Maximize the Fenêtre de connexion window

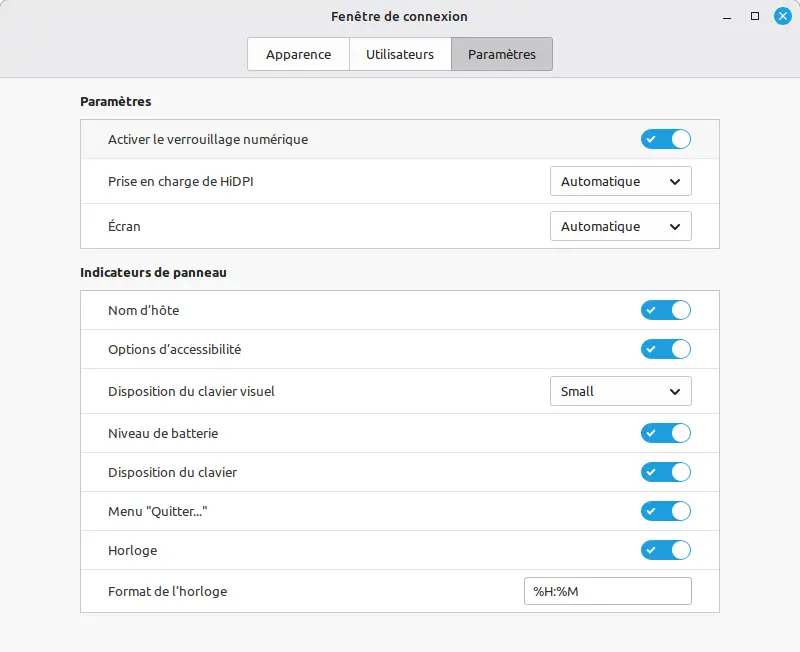coord(755,16)
